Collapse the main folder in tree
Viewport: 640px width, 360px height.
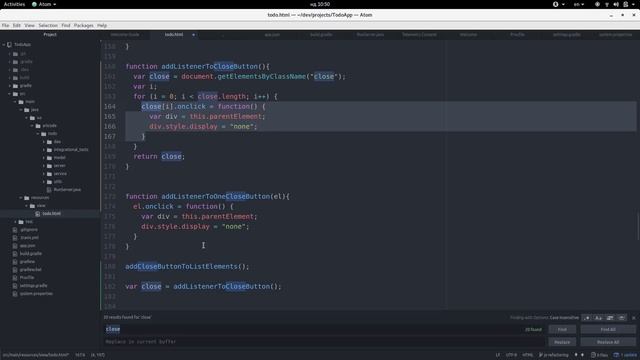(x=16, y=102)
